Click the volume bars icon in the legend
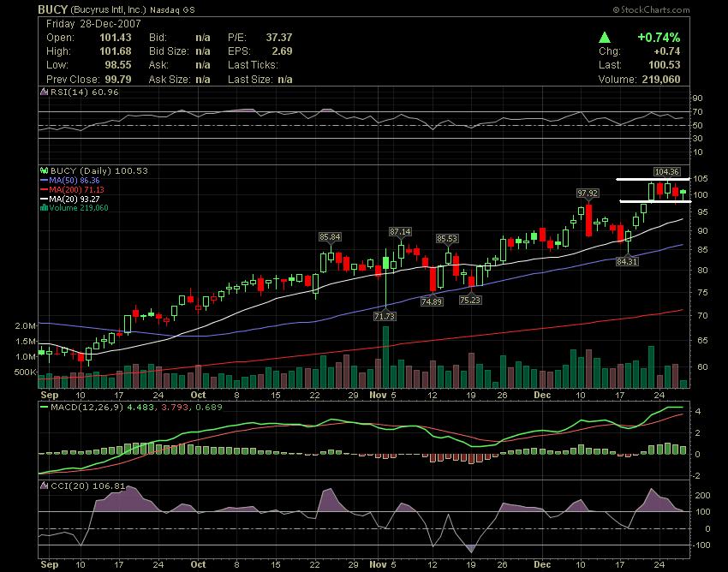Viewport: 728px width, 572px height. (44, 207)
